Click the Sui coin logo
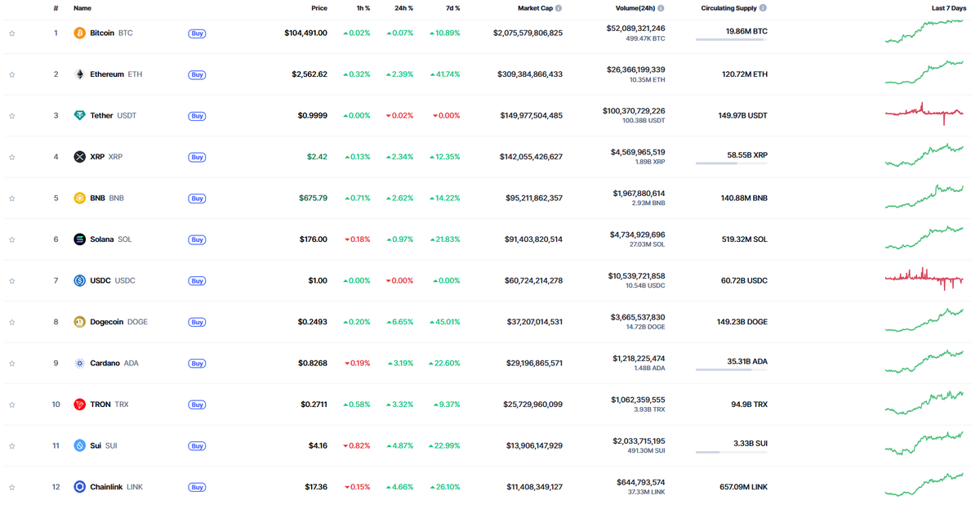This screenshot has height=505, width=980. 79,445
